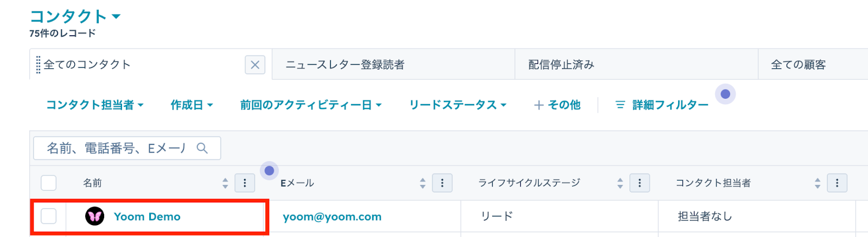This screenshot has width=868, height=237.
Task: Open ライフサイクルステージ column three-dot menu
Action: tap(640, 183)
